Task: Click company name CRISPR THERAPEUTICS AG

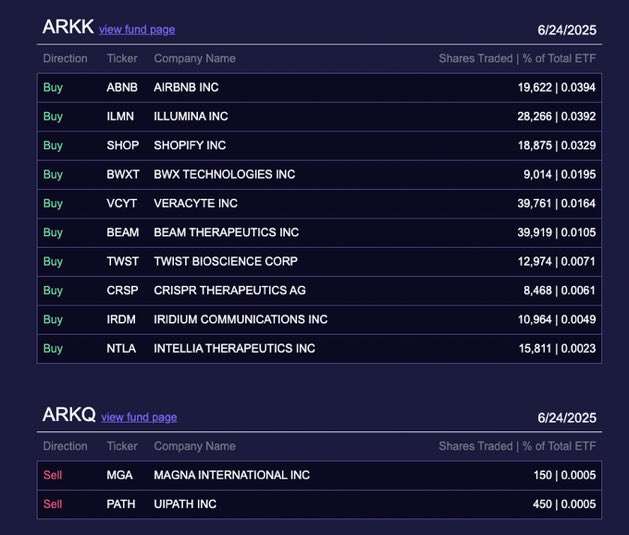Action: point(230,290)
